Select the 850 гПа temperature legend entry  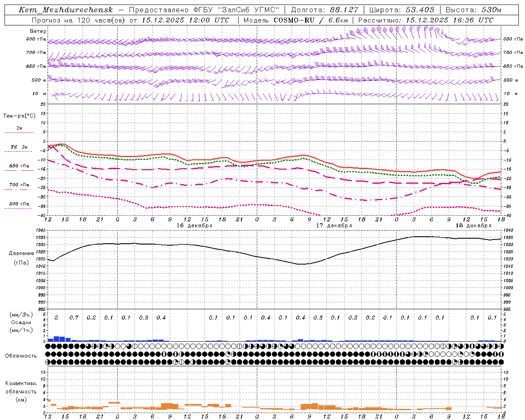(x=19, y=166)
